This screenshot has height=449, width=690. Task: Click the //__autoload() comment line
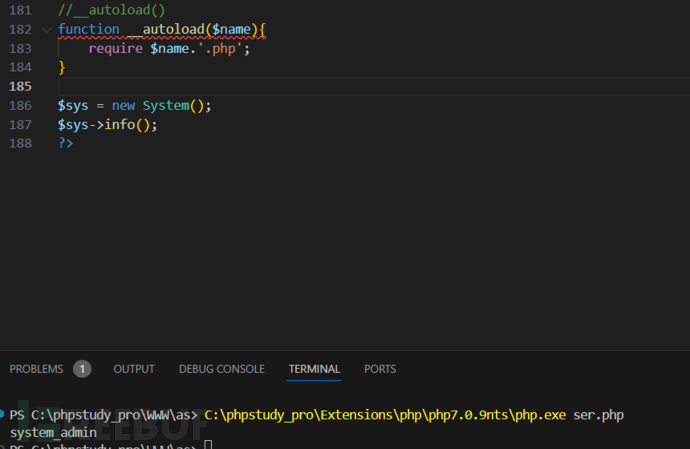coord(111,10)
